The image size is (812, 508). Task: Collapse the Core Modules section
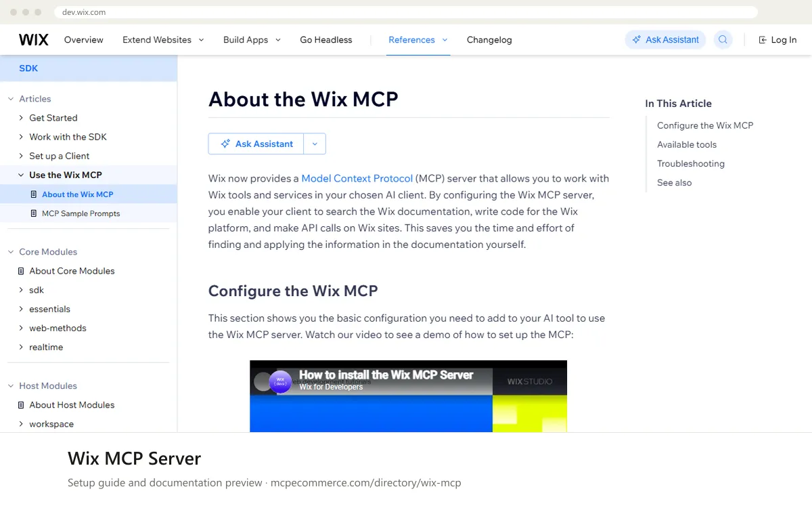(11, 252)
